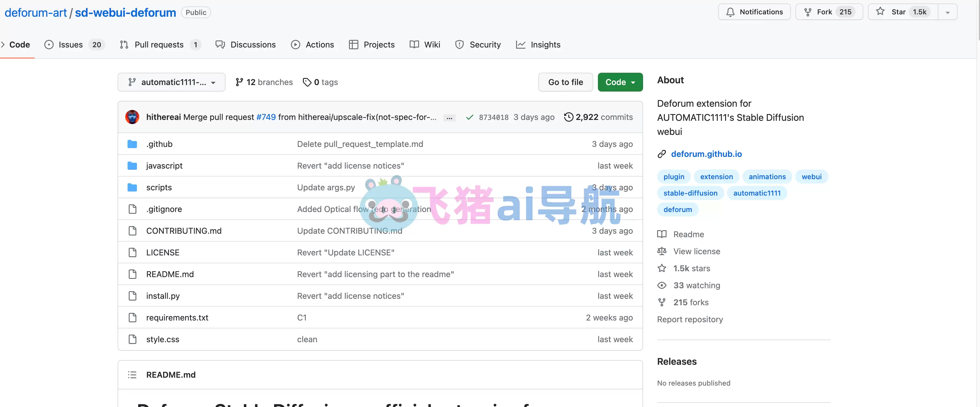Click the CONTRIBUTING.md file icon

coord(132,230)
